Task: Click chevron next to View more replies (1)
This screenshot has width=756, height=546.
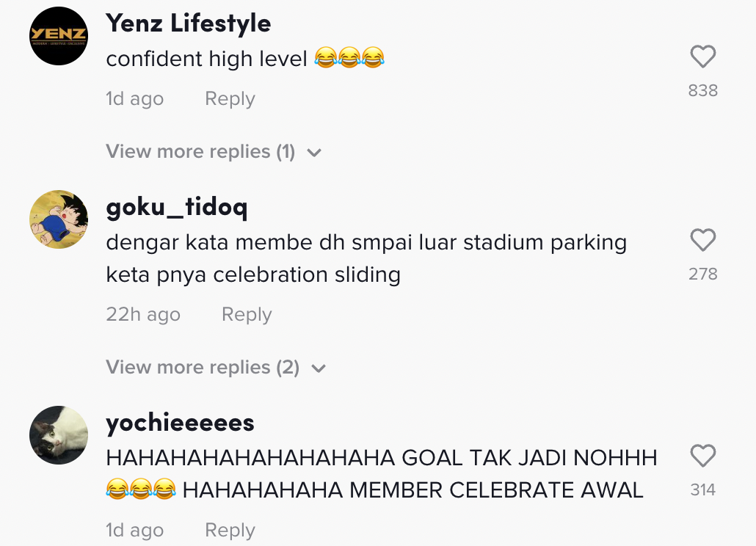Action: (314, 153)
